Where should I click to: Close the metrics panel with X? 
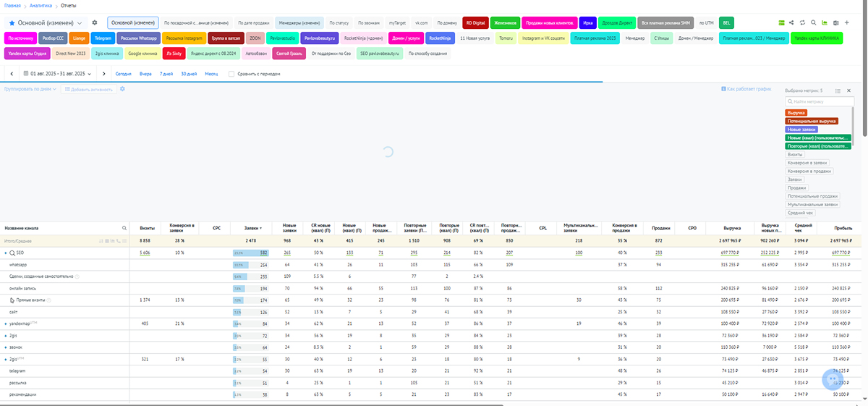850,90
